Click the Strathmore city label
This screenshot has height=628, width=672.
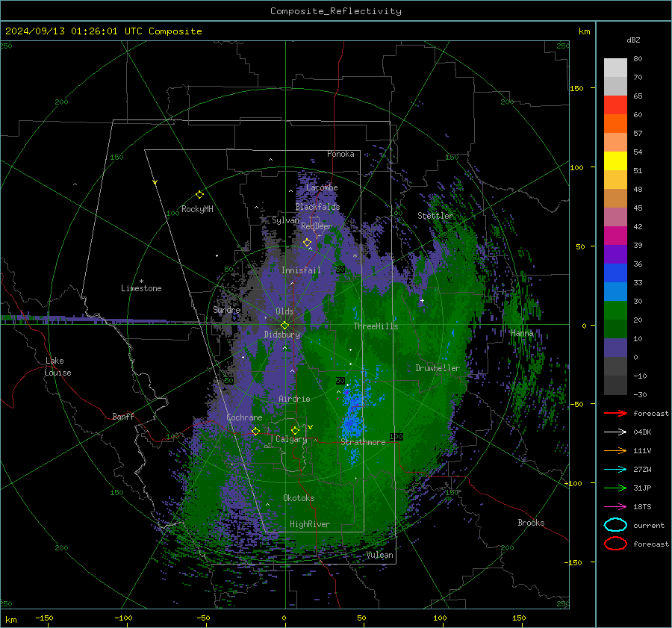(363, 442)
